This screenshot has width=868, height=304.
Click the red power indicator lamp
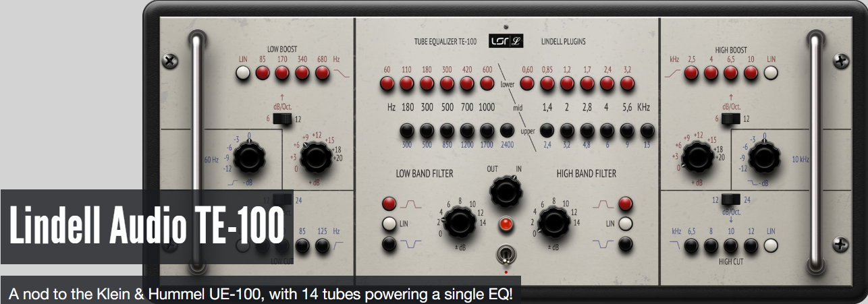tap(506, 224)
